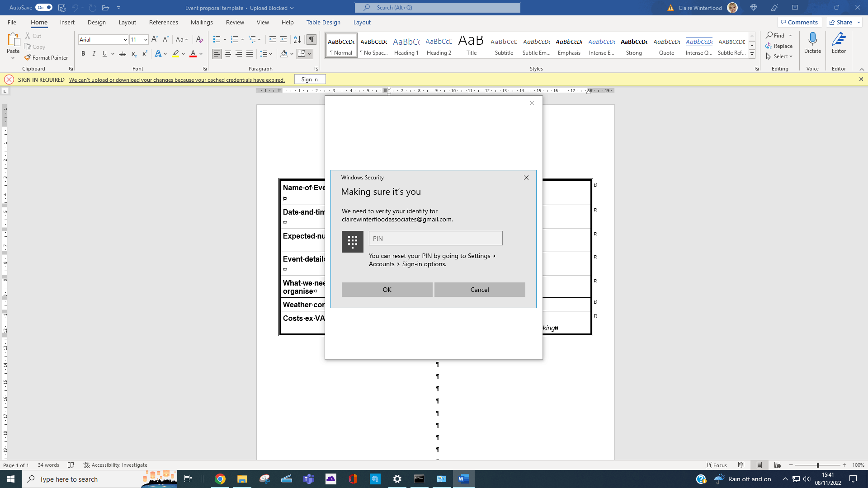Toggle the AutoSave switch

click(x=44, y=7)
